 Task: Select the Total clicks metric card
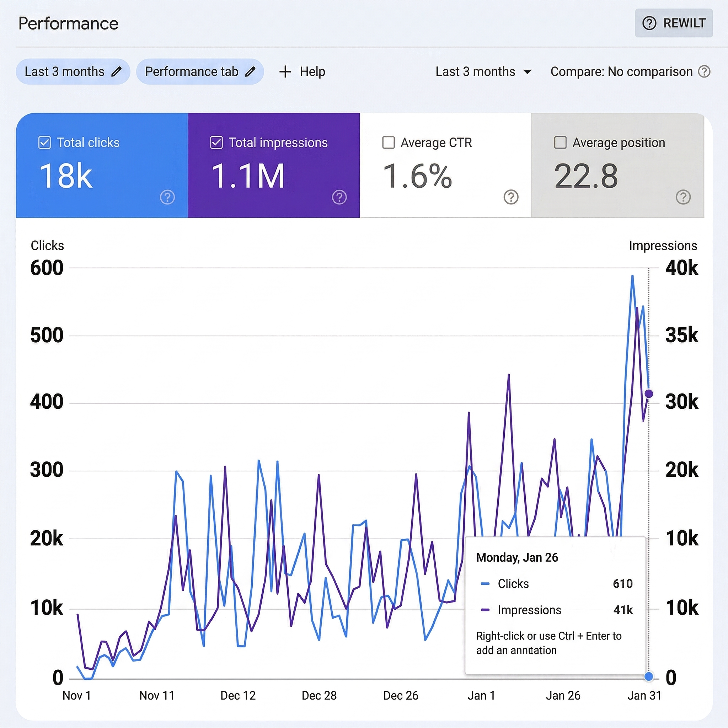click(102, 165)
